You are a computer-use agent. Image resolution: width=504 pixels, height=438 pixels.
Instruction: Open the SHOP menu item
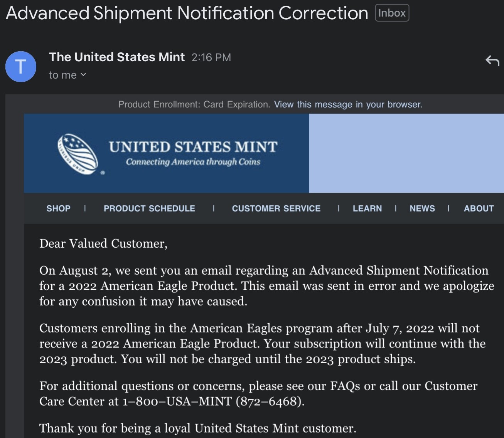coord(58,208)
